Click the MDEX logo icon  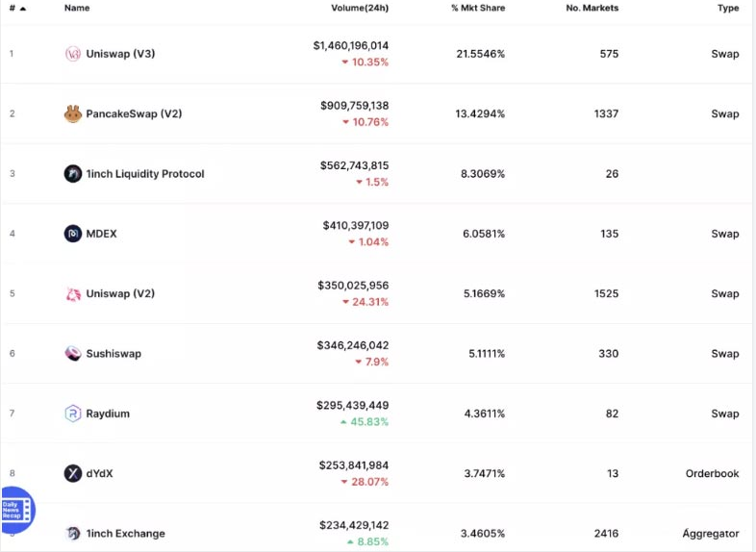(73, 234)
